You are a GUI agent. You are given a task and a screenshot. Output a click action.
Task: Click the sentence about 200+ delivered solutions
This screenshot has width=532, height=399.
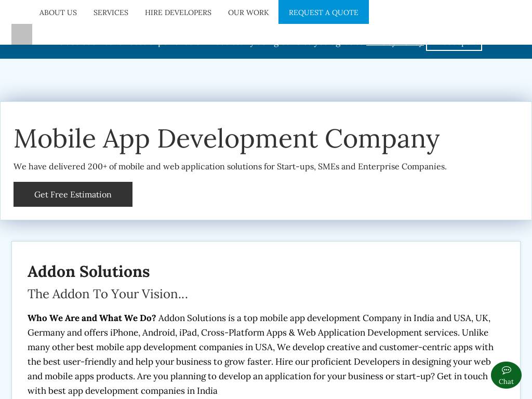coord(230,167)
